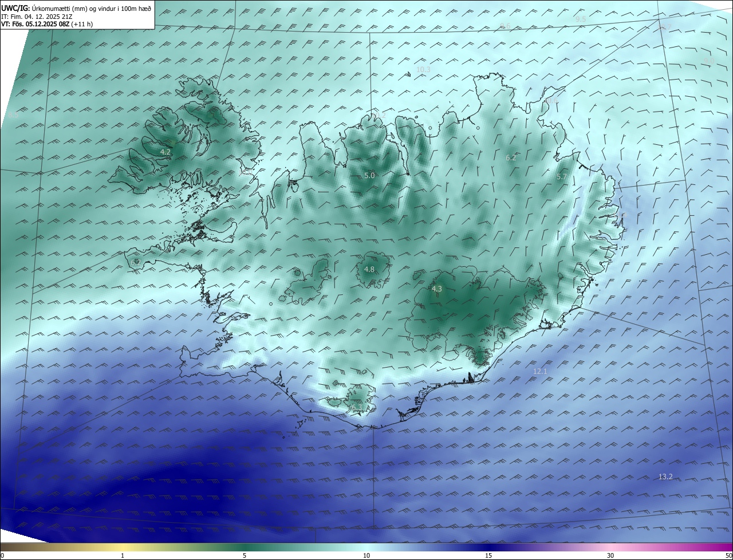Click the colorbar label 15

pyautogui.click(x=488, y=555)
